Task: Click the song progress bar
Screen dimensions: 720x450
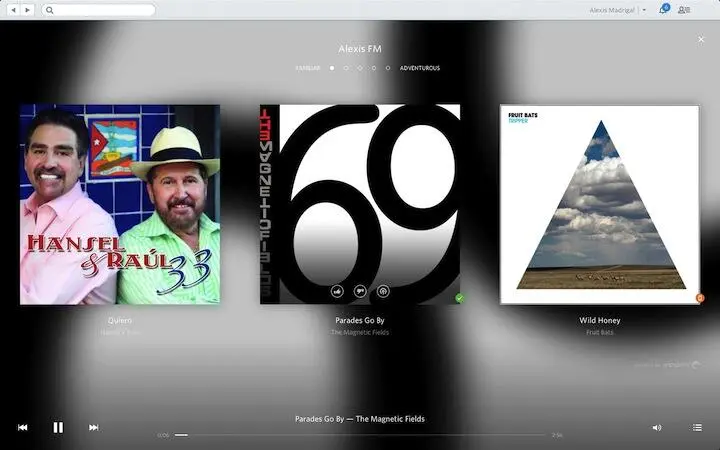Action: click(x=360, y=435)
